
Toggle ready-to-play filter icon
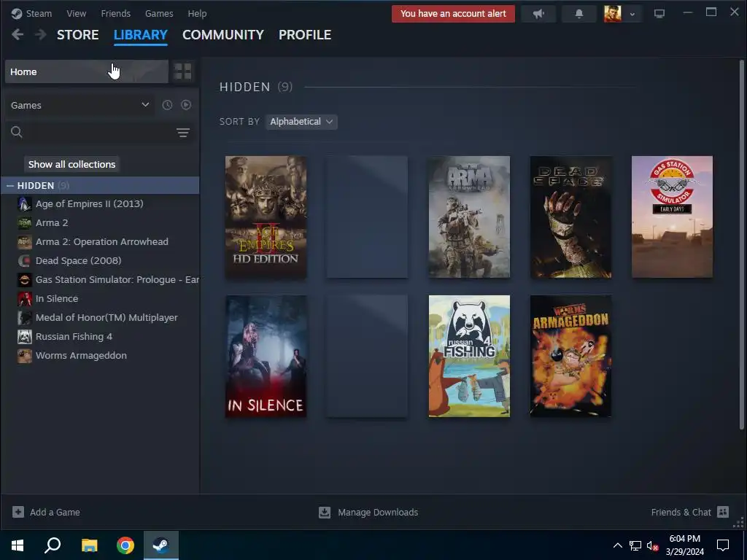click(186, 105)
